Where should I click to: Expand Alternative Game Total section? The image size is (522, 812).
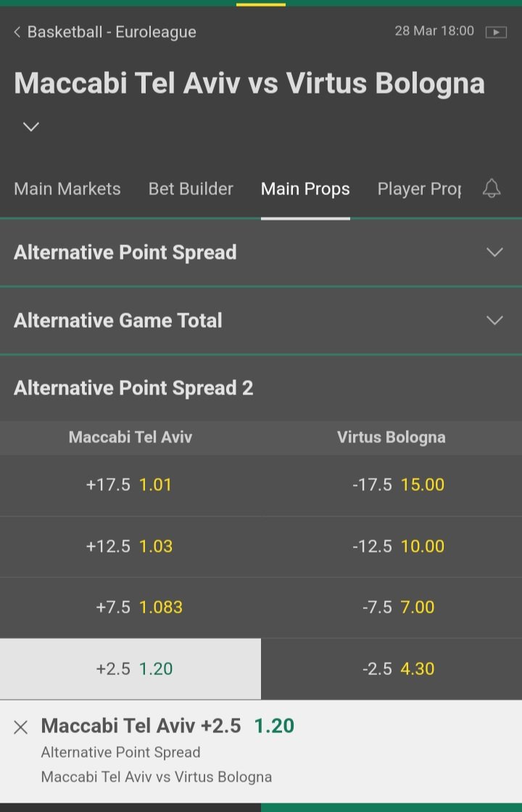[261, 320]
